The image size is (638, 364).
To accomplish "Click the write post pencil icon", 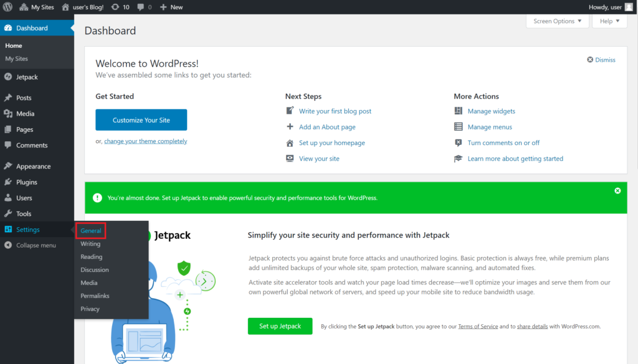I will (x=290, y=111).
